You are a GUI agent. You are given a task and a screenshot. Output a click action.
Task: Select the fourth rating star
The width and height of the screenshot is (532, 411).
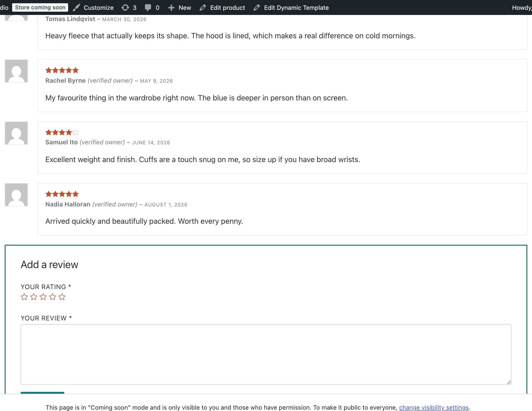tap(52, 297)
